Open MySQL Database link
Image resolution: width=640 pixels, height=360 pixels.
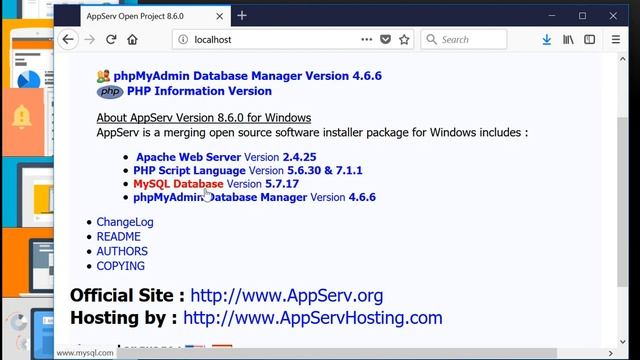pyautogui.click(x=178, y=184)
